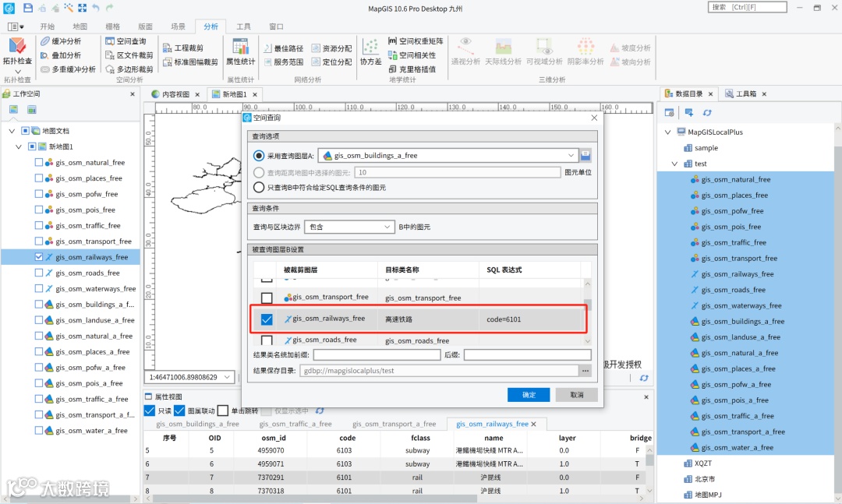The height and width of the screenshot is (504, 842).
Task: Close the 工作空间 panel
Action: pos(133,94)
